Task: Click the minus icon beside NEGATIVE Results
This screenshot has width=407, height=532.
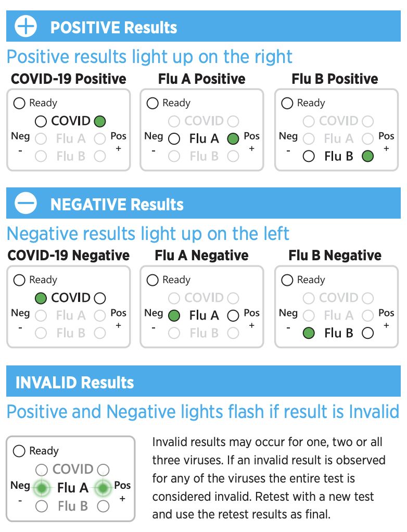Action: [26, 204]
